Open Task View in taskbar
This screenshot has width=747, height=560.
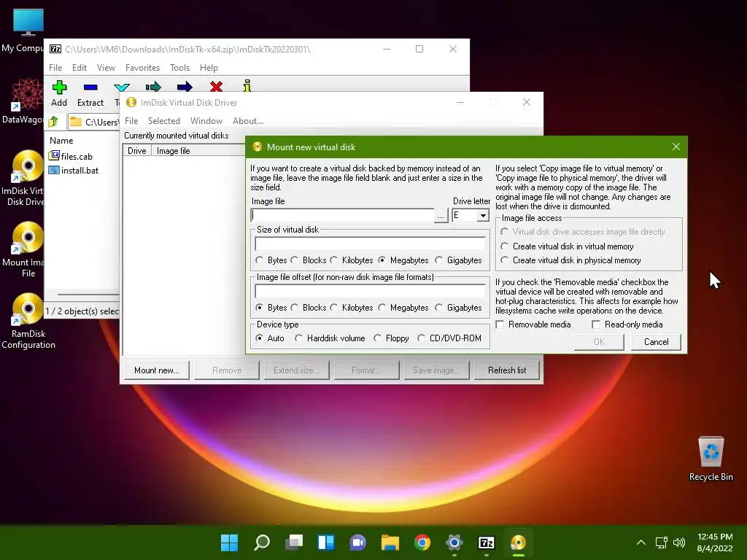click(x=294, y=542)
